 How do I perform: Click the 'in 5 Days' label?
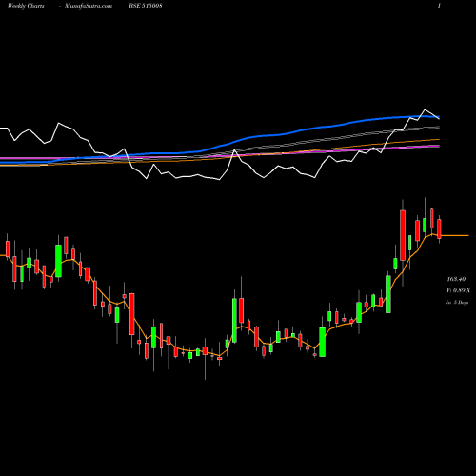click(x=457, y=303)
